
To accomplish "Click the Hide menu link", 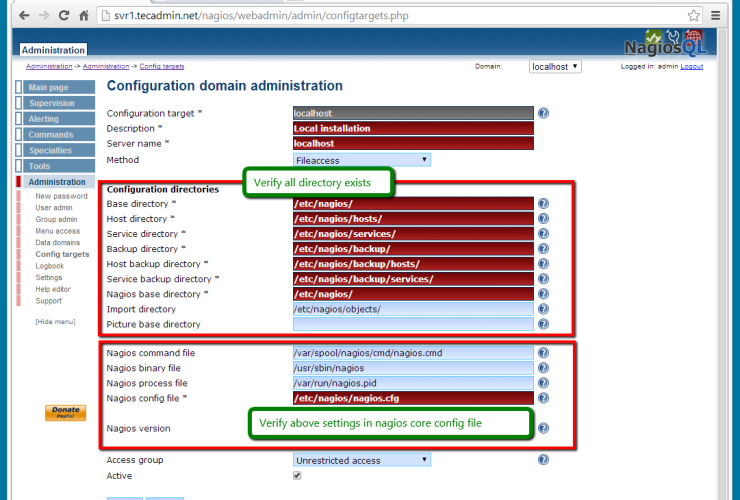I will click(55, 321).
